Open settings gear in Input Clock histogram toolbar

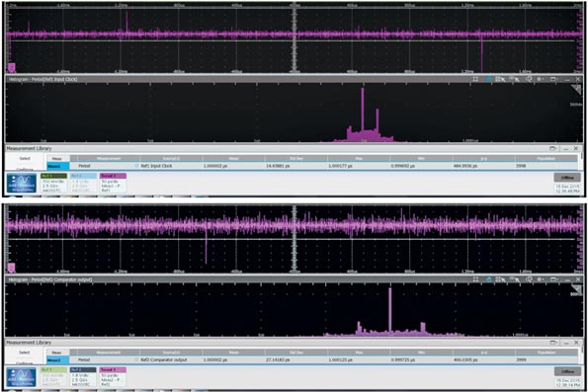pyautogui.click(x=540, y=79)
